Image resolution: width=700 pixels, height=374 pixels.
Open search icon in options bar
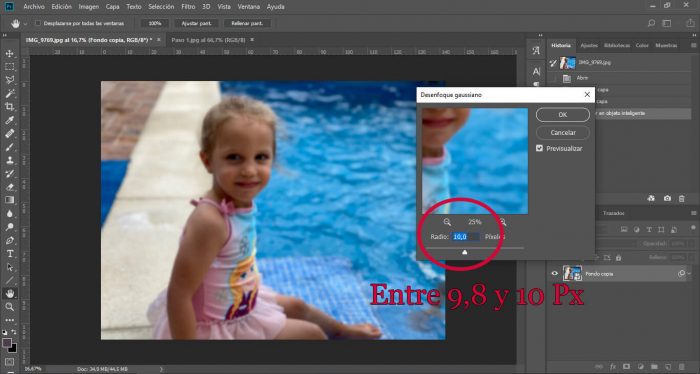651,23
